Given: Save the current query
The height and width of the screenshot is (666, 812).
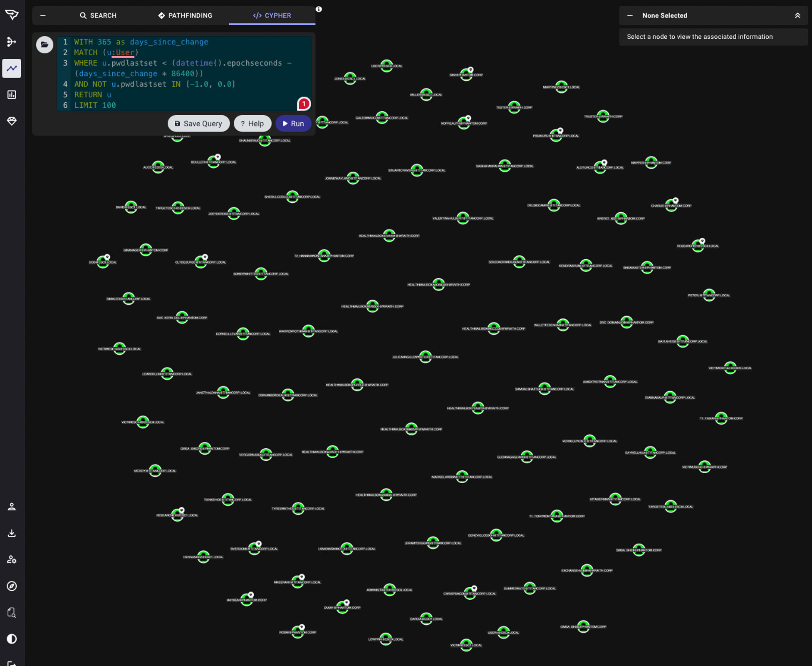Looking at the screenshot, I should [x=198, y=123].
